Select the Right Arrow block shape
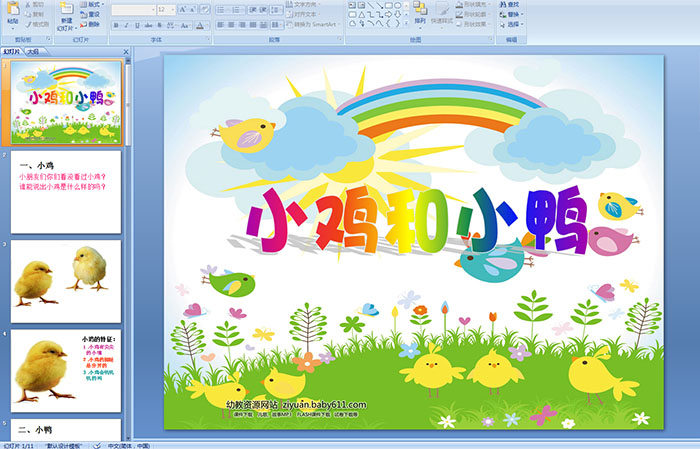 coord(388,14)
